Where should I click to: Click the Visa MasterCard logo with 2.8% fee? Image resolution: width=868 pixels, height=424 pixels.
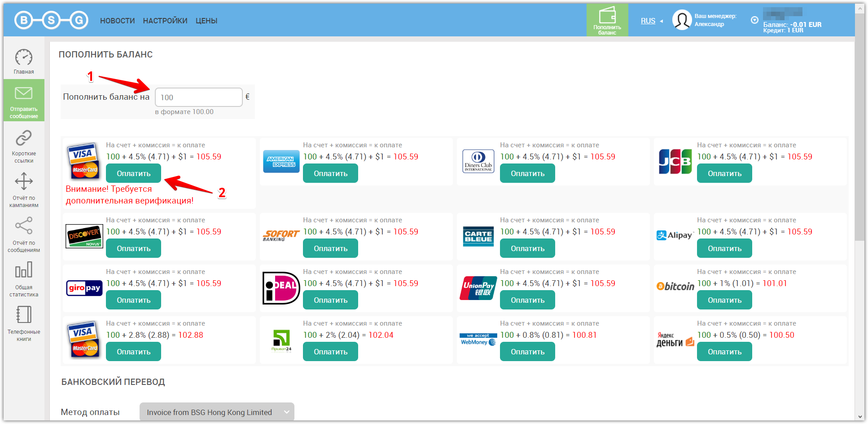point(83,339)
